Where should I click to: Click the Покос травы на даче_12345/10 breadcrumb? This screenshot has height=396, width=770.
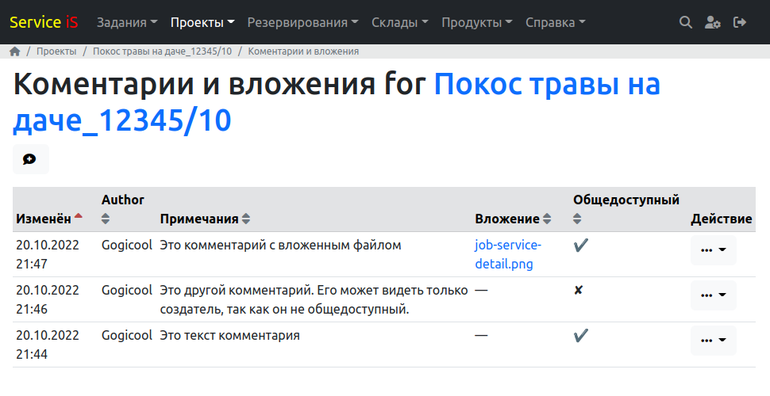(162, 51)
